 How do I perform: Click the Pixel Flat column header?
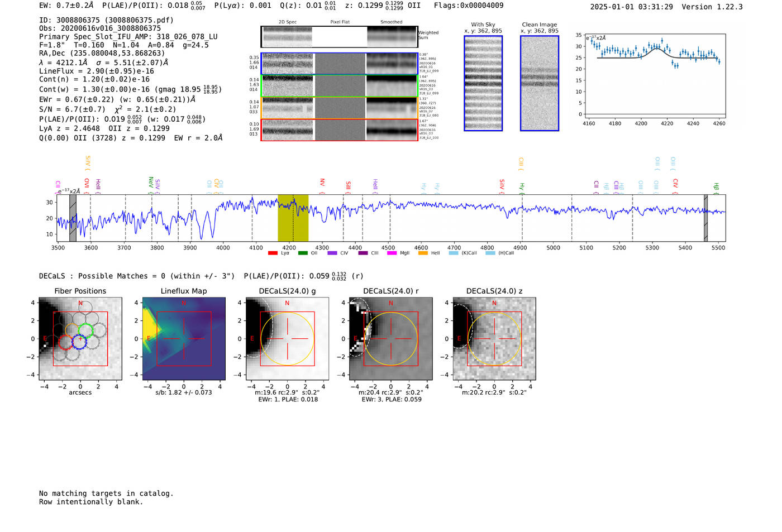(340, 22)
